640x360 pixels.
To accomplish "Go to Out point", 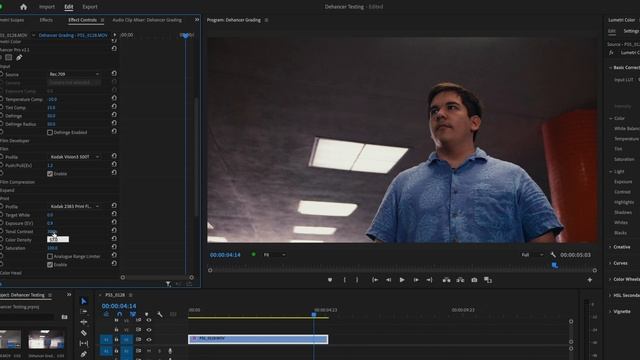I will click(429, 280).
